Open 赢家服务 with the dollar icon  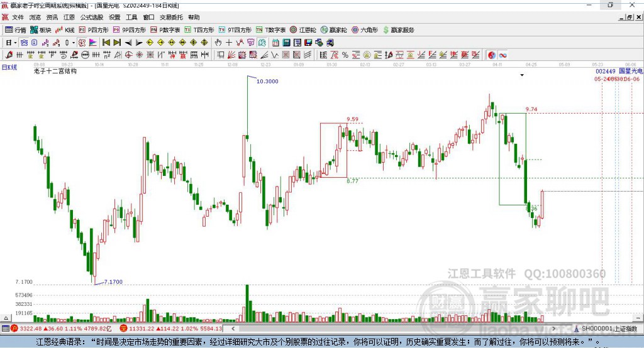[x=398, y=30]
